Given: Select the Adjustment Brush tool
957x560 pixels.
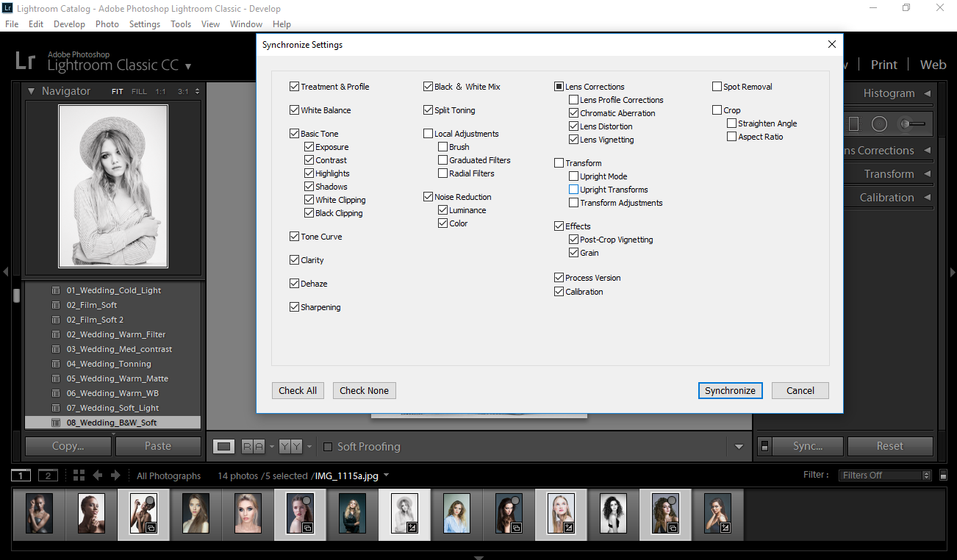Looking at the screenshot, I should coord(904,123).
